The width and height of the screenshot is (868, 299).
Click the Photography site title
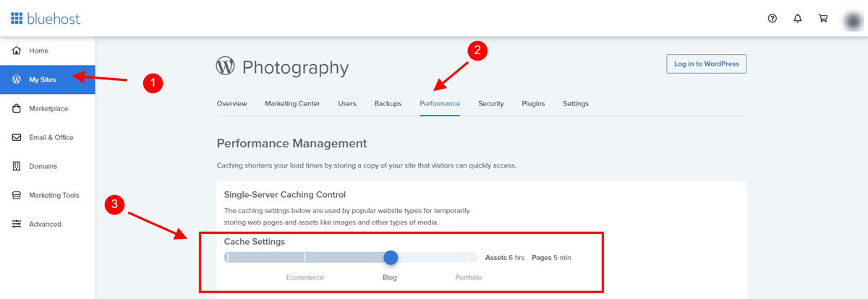tap(295, 68)
